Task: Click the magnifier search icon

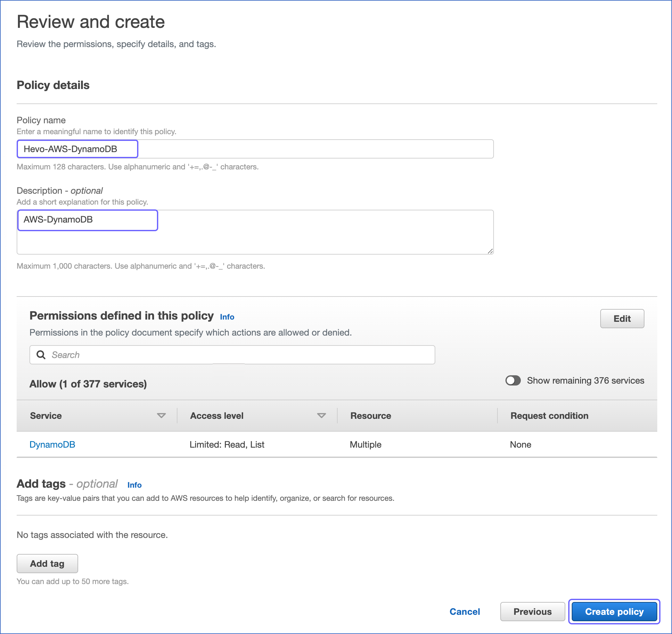Action: click(41, 354)
